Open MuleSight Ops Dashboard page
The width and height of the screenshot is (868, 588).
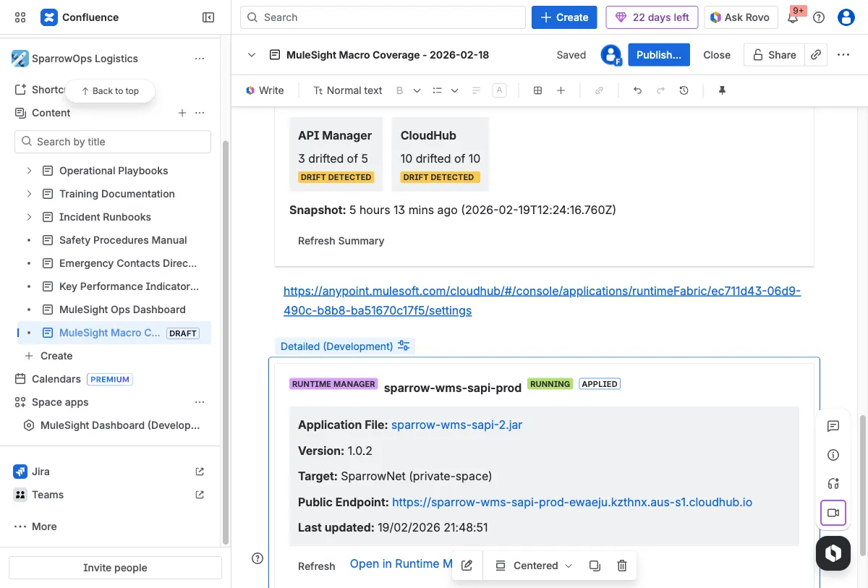122,310
